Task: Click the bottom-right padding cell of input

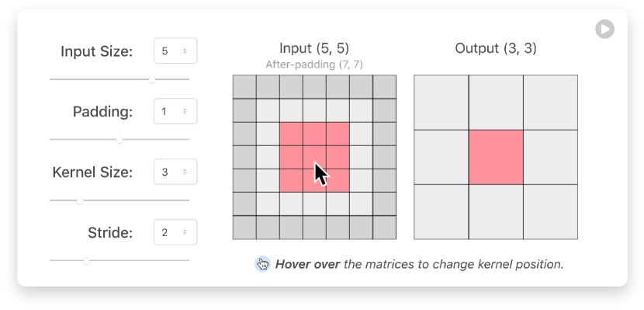Action: [x=384, y=228]
